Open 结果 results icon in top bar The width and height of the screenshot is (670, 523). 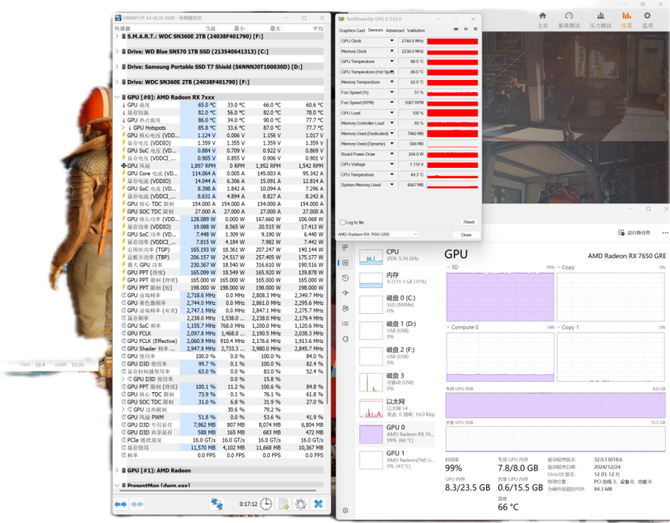click(626, 19)
